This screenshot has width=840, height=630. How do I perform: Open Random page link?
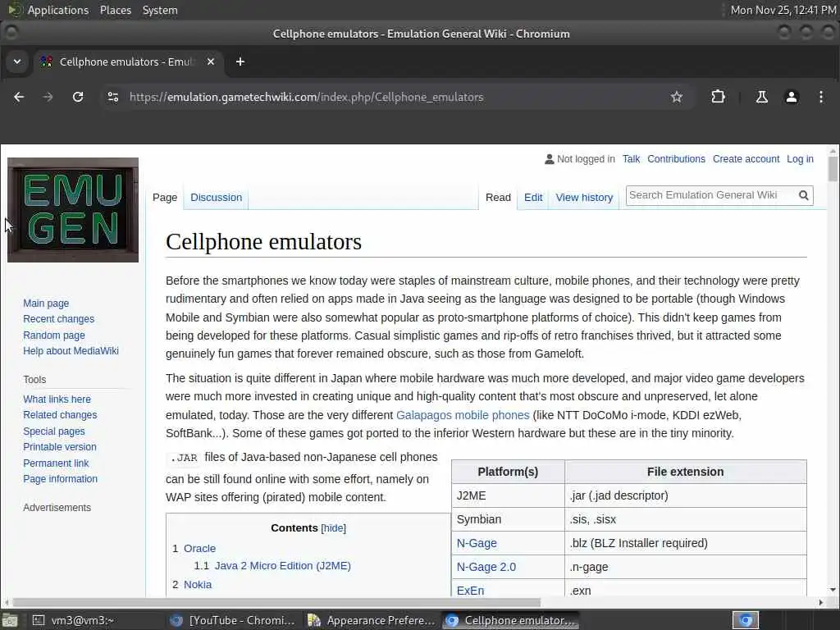(x=53, y=336)
